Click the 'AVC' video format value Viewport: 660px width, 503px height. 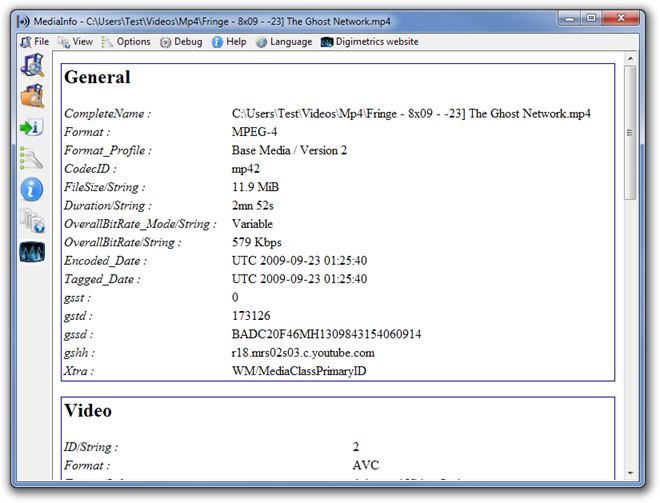tap(366, 465)
